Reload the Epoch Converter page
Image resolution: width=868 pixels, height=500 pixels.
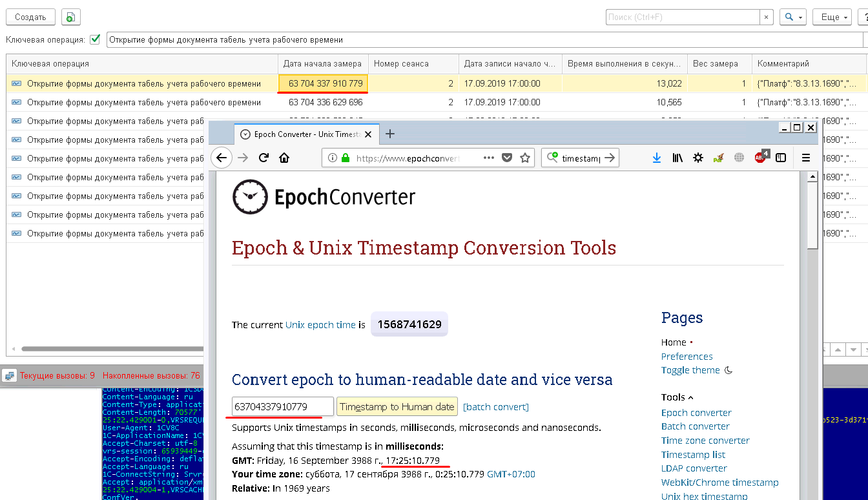tap(263, 158)
